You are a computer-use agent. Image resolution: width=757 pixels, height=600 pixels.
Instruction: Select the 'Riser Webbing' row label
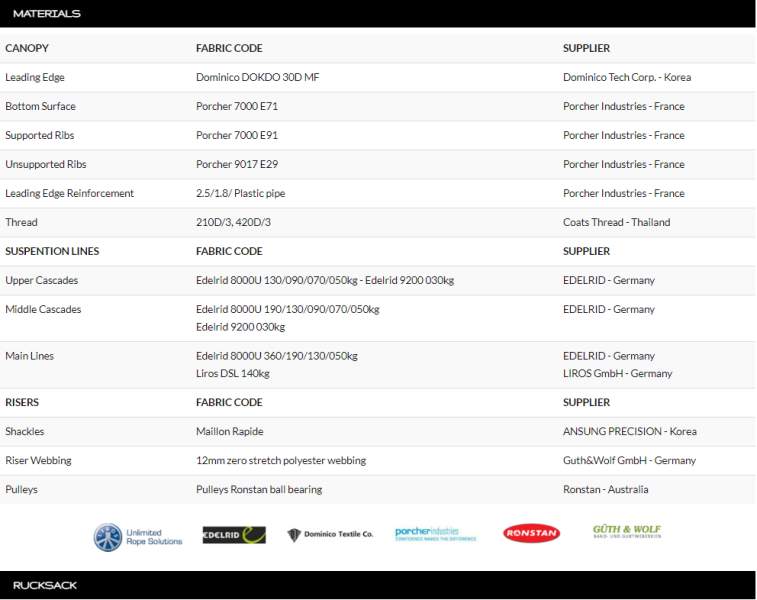38,460
